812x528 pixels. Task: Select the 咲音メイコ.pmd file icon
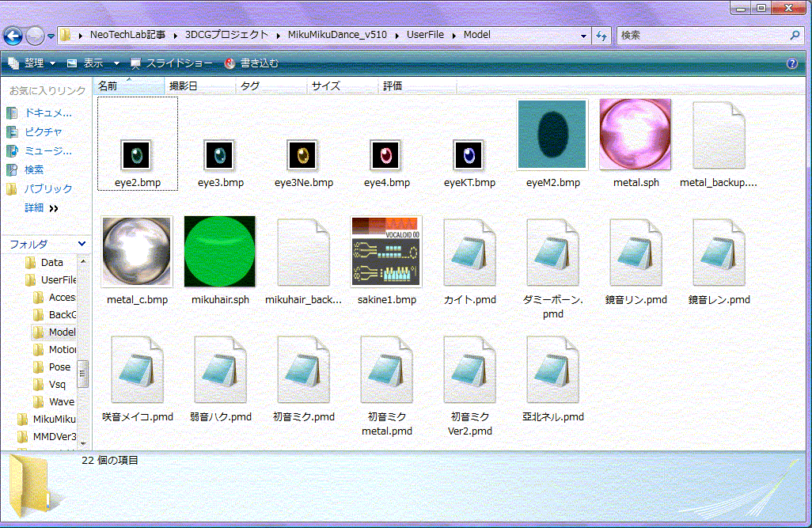[137, 370]
